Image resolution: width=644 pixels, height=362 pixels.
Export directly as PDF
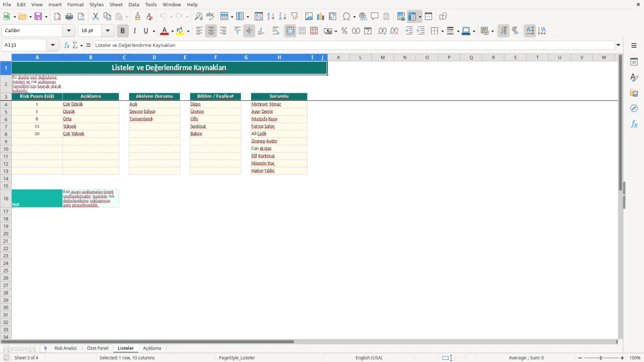point(57,17)
